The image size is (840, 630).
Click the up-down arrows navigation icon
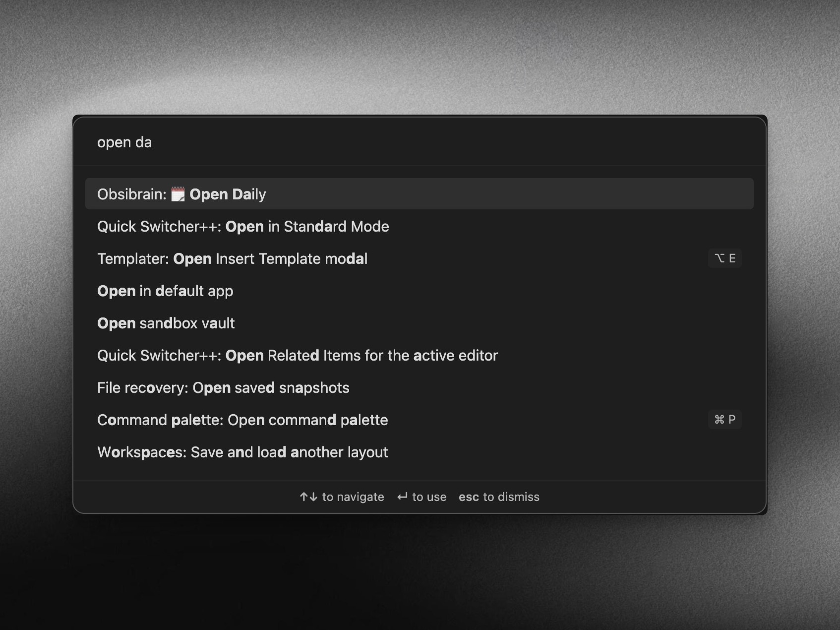click(x=308, y=497)
